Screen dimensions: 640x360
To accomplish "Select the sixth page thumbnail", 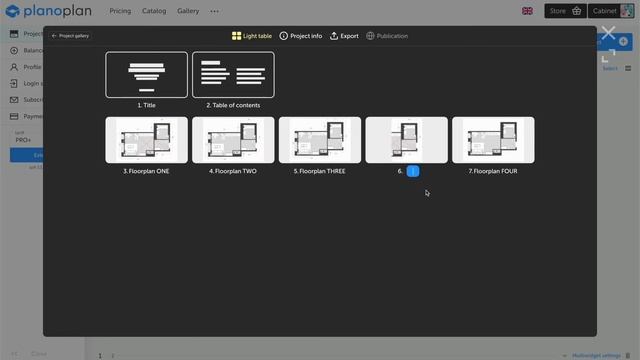I will click(x=406, y=140).
